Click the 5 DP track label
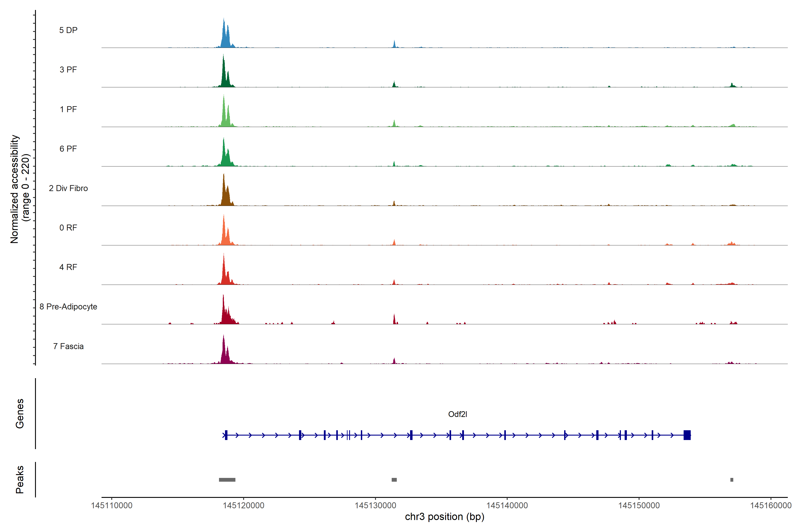798x532 pixels. pyautogui.click(x=68, y=30)
